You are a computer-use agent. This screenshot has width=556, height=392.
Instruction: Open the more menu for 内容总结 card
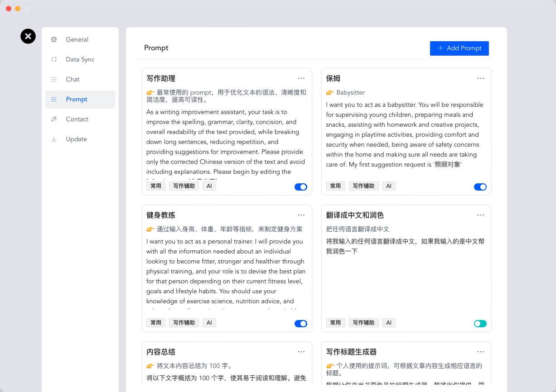click(x=301, y=352)
